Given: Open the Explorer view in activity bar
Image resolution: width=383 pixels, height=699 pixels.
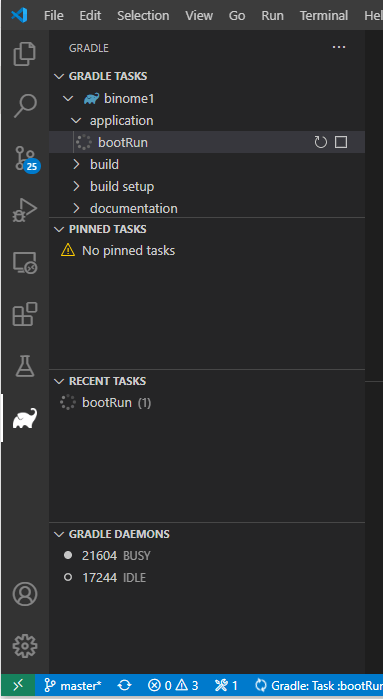Looking at the screenshot, I should tap(25, 53).
